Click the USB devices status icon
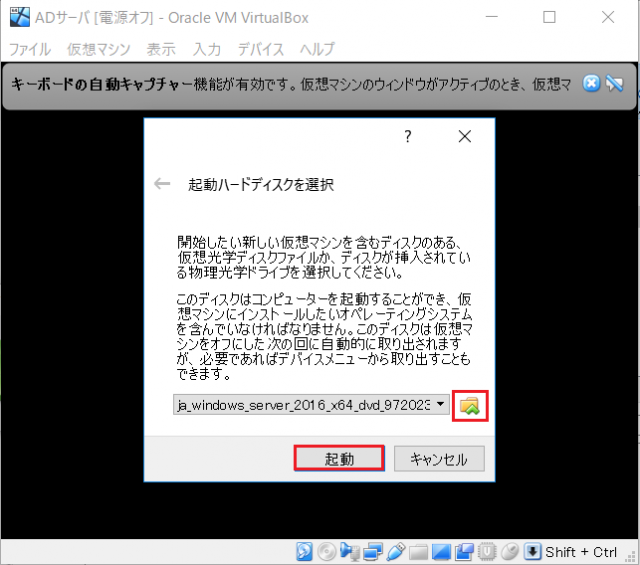Image resolution: width=640 pixels, height=565 pixels. point(395,552)
